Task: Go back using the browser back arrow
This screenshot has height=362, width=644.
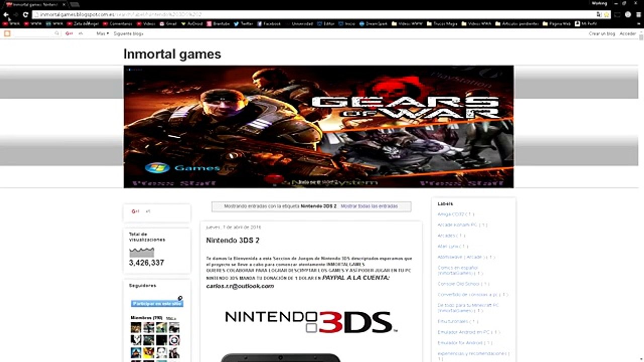Action: pyautogui.click(x=6, y=15)
